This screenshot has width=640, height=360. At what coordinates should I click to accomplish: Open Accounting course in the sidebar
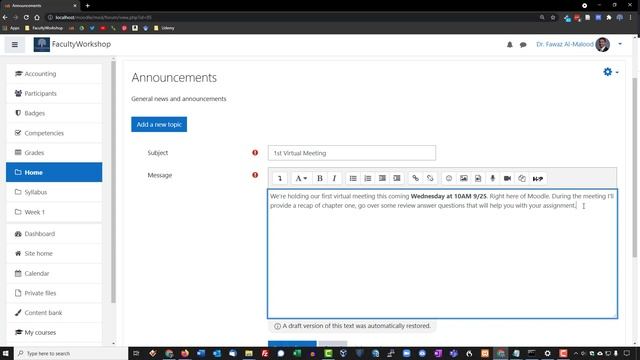54,74
